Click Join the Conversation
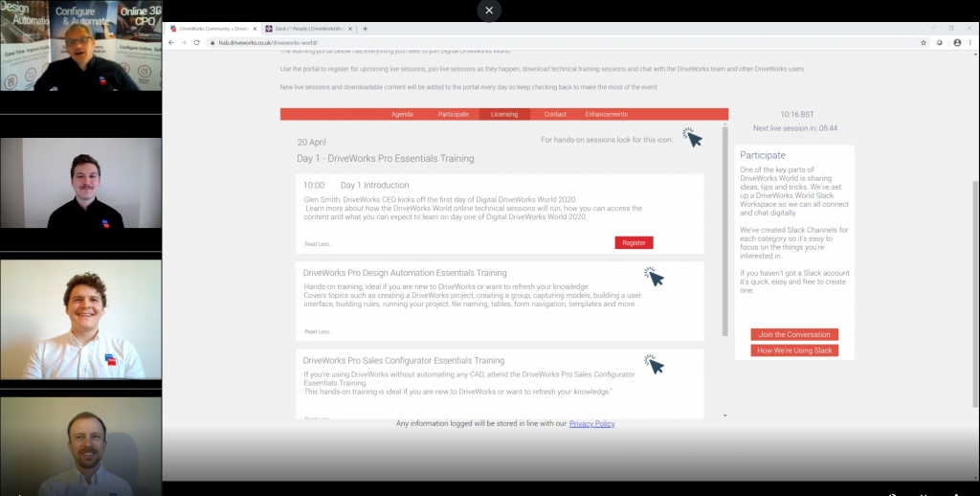This screenshot has height=496, width=980. (794, 334)
